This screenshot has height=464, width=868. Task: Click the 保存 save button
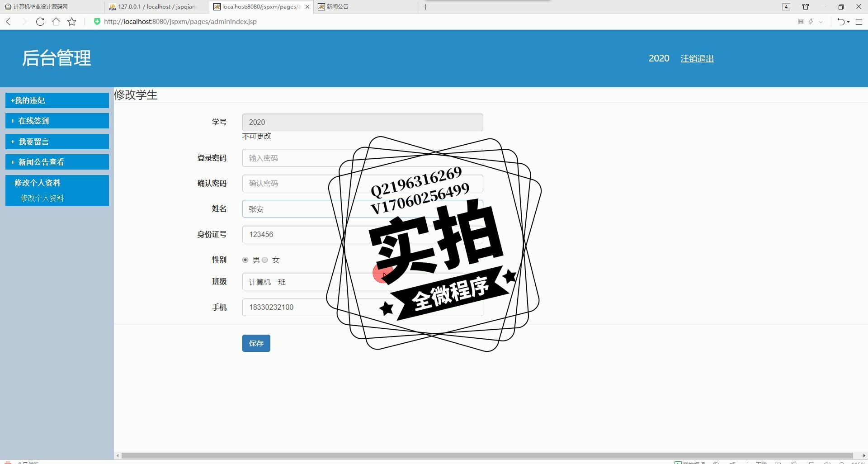256,343
